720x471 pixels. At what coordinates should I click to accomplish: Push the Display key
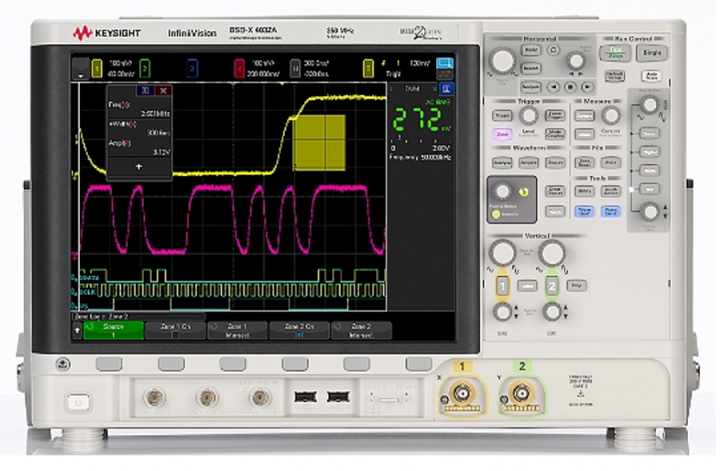pyautogui.click(x=555, y=163)
